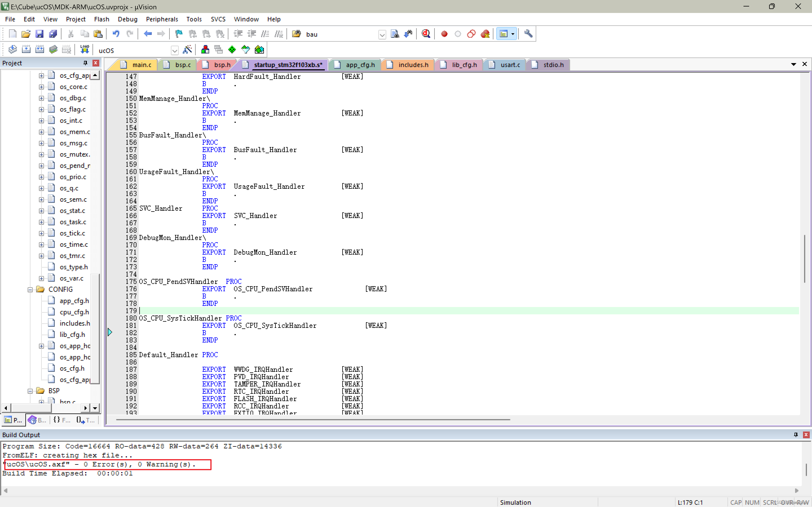This screenshot has height=507, width=812.
Task: Open the Configuration wrench dialog
Action: tap(528, 34)
